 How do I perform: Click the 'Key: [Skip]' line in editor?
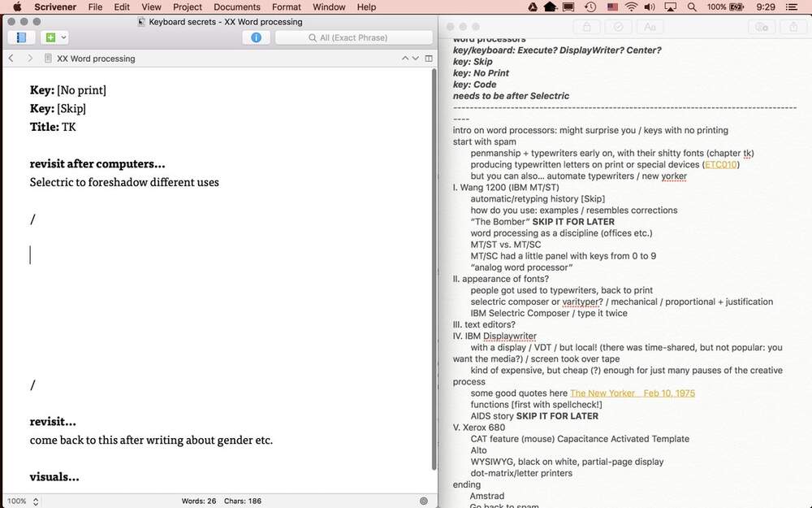(58, 108)
